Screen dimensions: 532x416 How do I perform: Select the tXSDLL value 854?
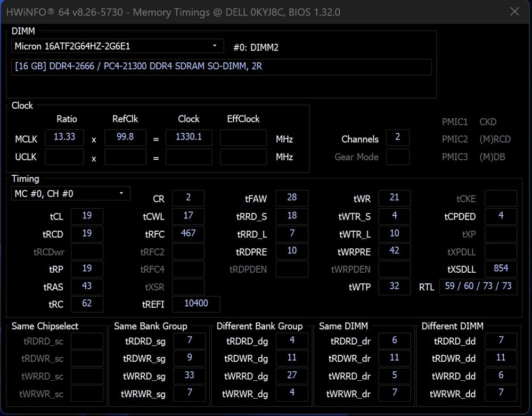tap(501, 269)
